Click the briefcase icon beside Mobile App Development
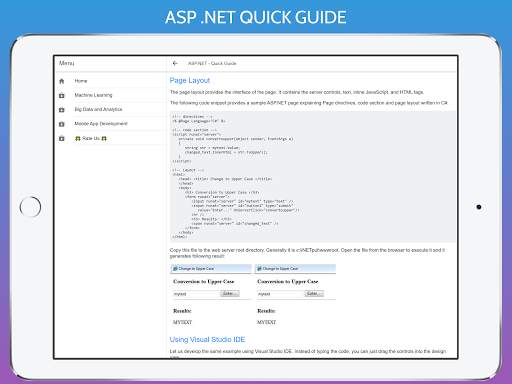This screenshot has height=384, width=512. (x=62, y=124)
